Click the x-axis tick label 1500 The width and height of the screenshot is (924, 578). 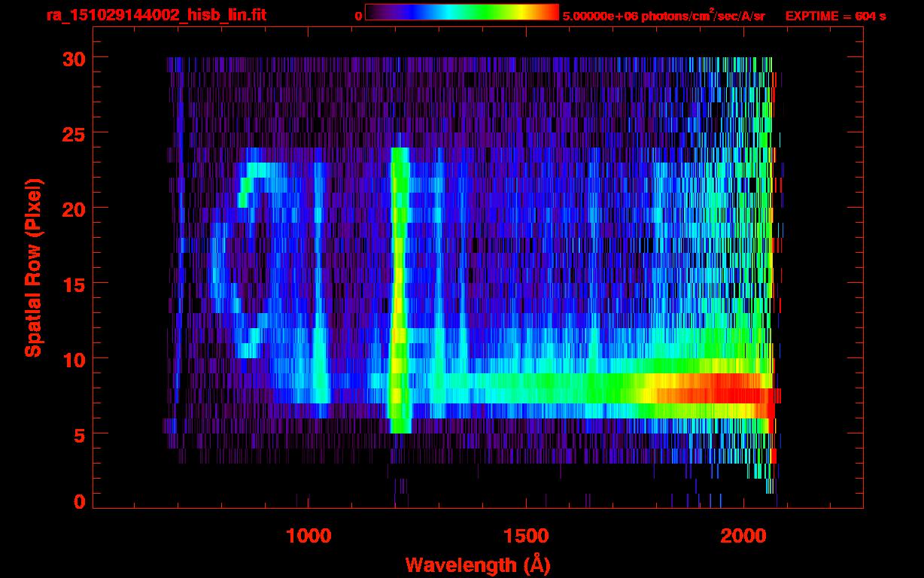[x=526, y=535]
